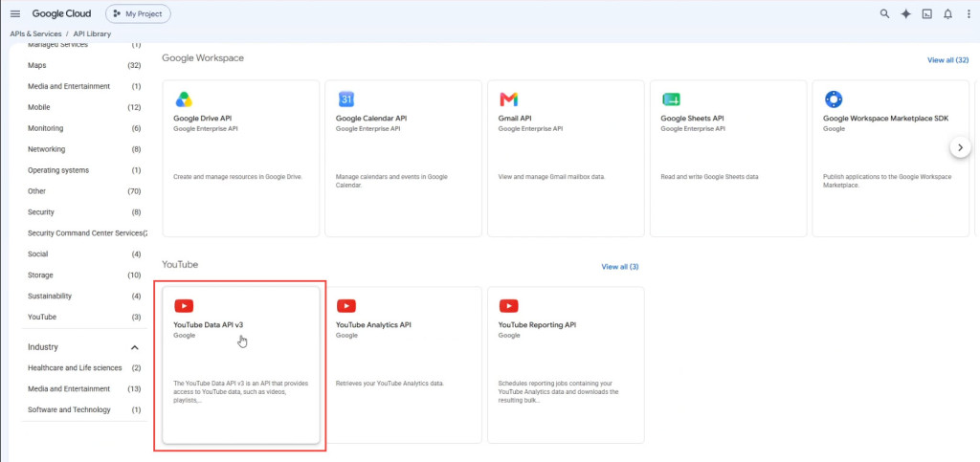Screen dimensions: 980x462
Task: Open the YouTube Data API v3 title
Action: [x=208, y=324]
